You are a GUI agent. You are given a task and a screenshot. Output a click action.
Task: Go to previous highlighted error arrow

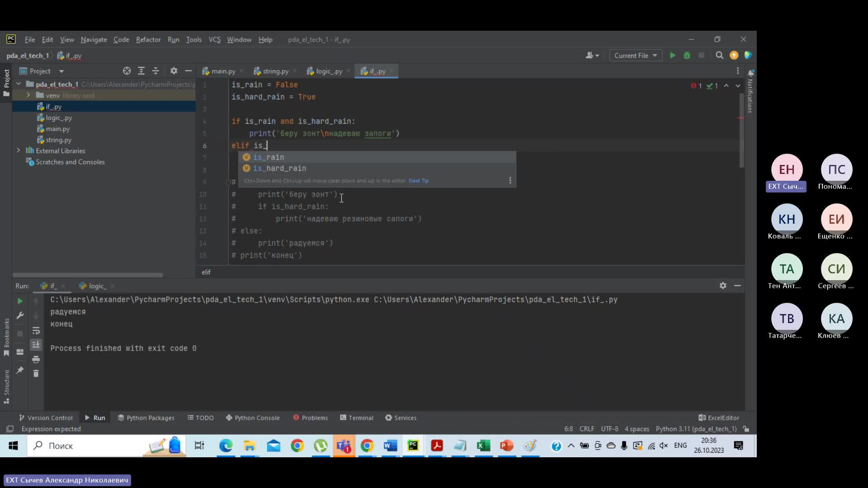(726, 86)
